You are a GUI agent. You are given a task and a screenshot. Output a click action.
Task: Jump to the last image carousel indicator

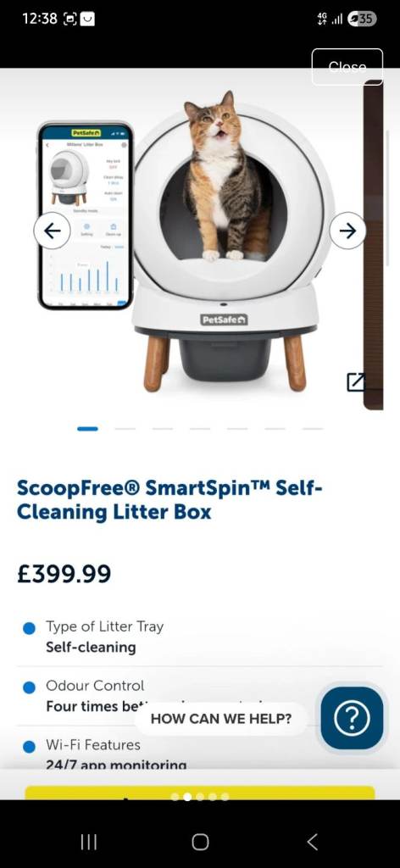coord(313,428)
